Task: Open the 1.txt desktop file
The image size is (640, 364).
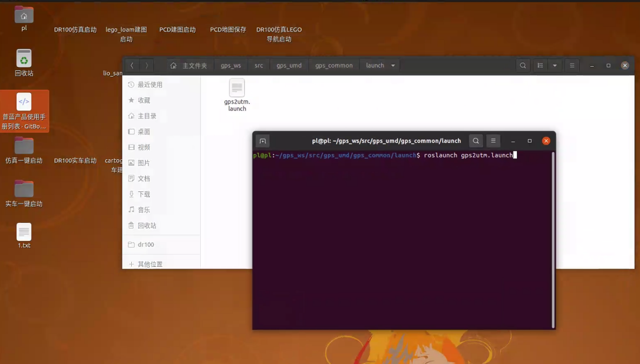Action: 24,232
